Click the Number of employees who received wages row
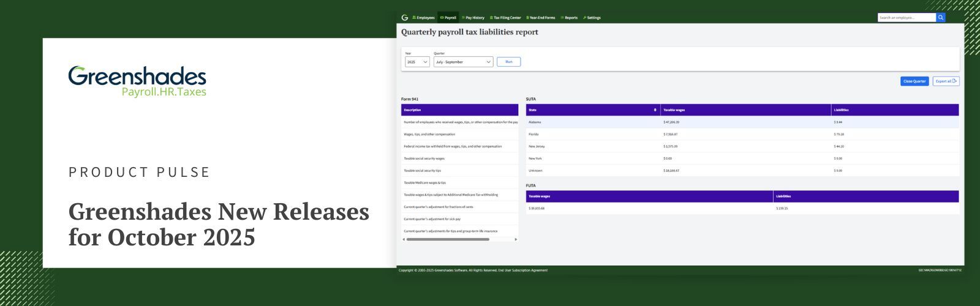 (x=459, y=122)
